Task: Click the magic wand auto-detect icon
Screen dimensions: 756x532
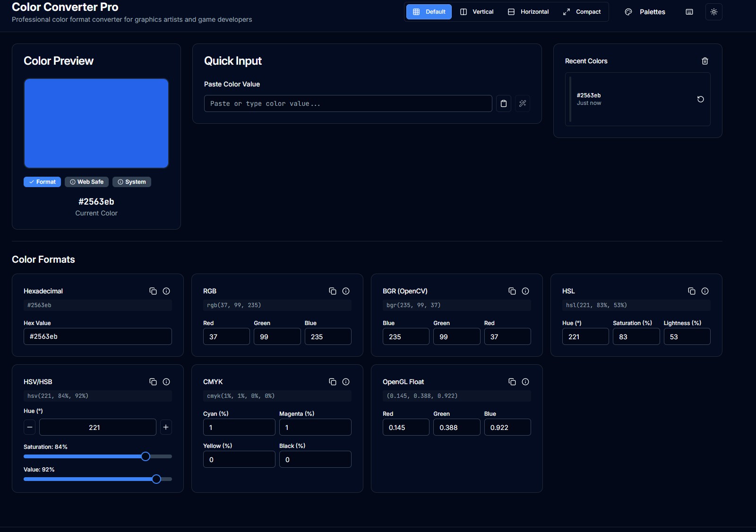Action: 523,103
